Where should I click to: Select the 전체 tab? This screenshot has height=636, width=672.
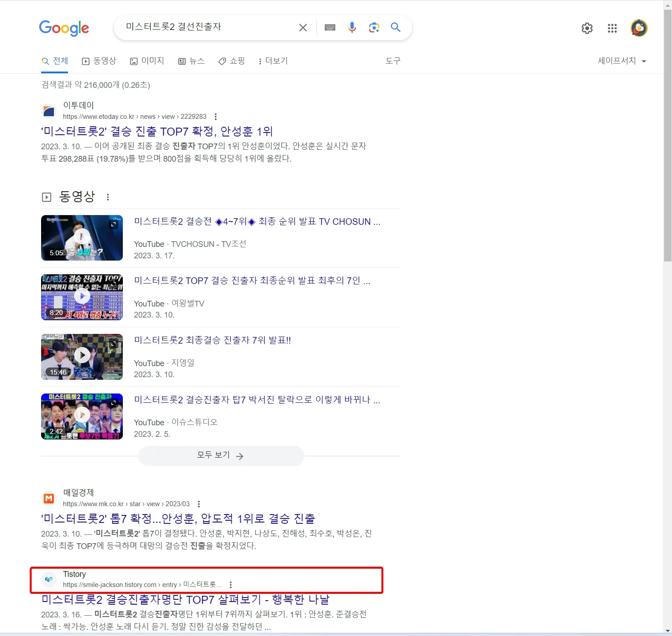click(55, 61)
